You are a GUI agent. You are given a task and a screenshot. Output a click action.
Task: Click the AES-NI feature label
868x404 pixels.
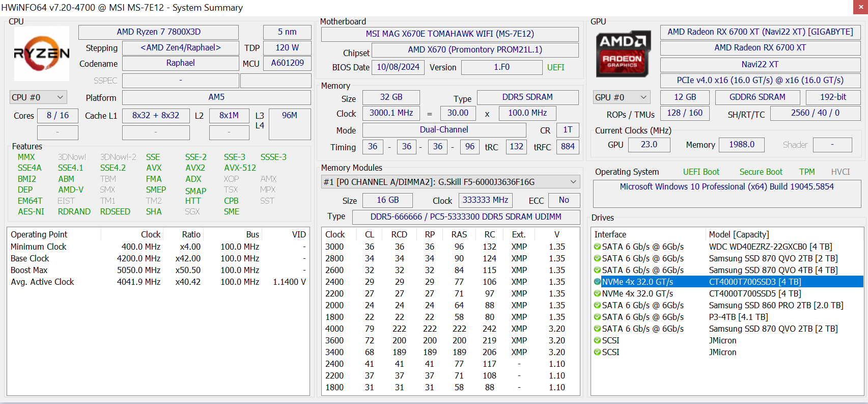(x=31, y=211)
